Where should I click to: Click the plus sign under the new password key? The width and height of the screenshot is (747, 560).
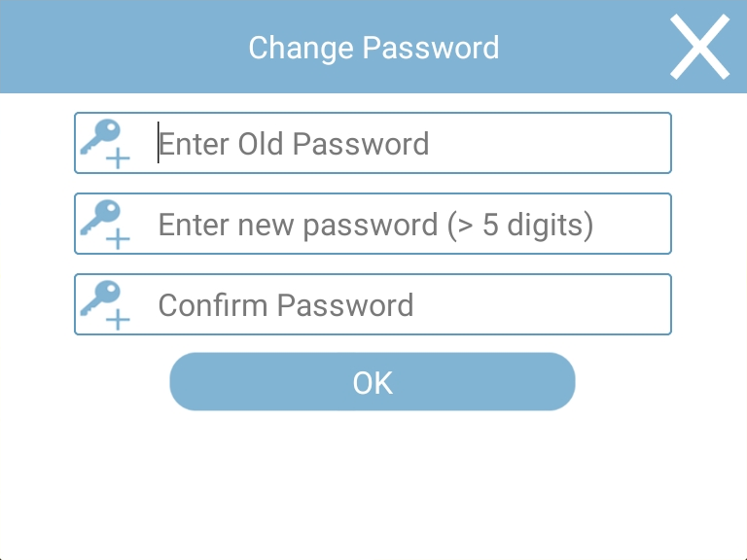click(118, 239)
